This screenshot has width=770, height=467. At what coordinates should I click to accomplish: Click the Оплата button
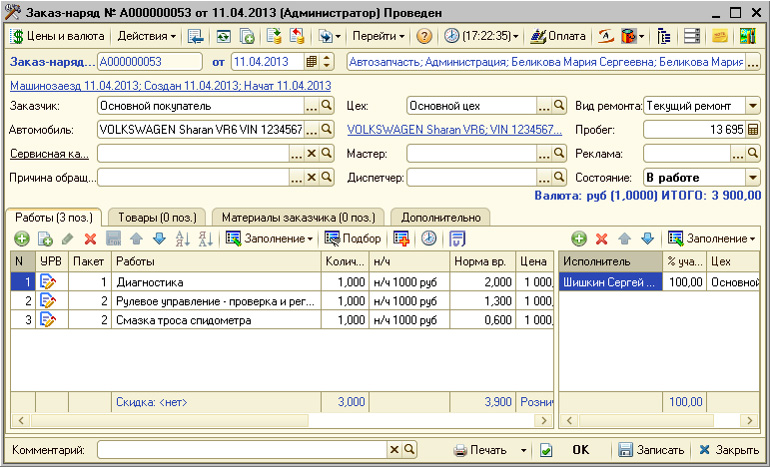[558, 36]
